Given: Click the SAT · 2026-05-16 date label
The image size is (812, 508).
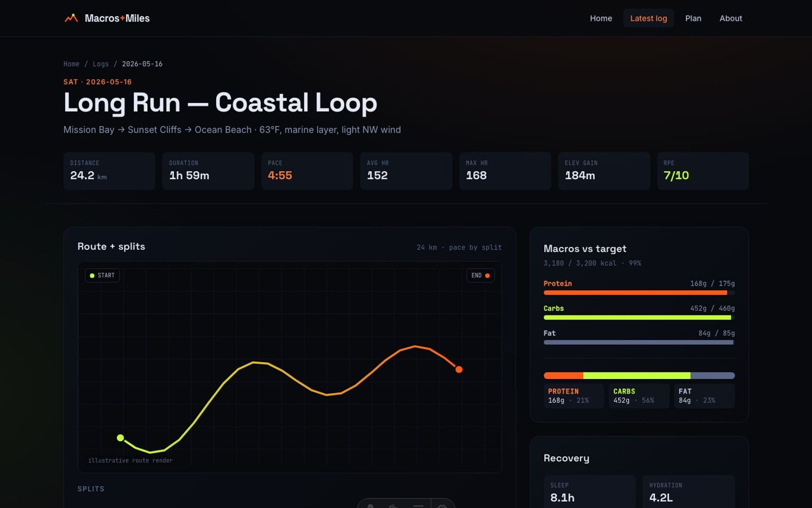Looking at the screenshot, I should pyautogui.click(x=97, y=82).
